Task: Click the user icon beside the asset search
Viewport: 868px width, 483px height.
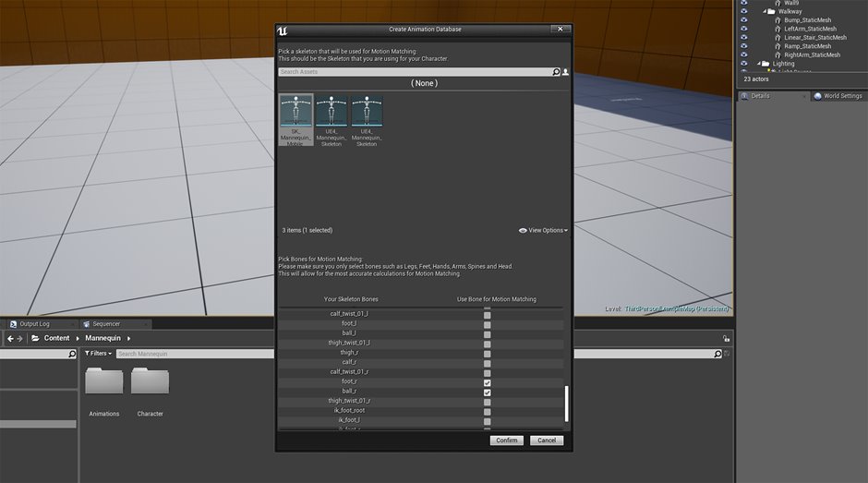Action: [x=565, y=72]
